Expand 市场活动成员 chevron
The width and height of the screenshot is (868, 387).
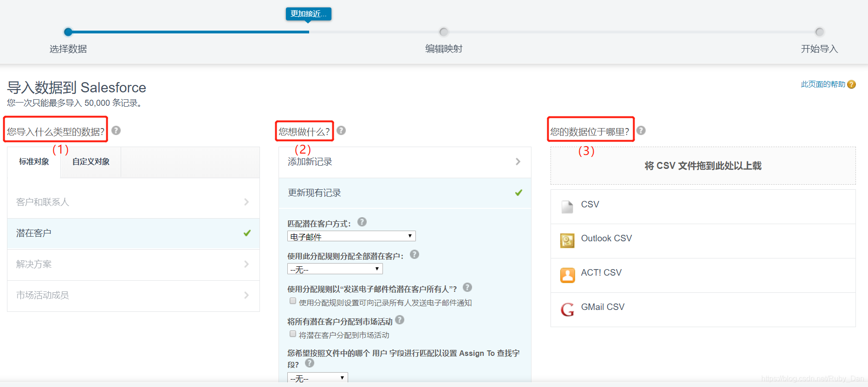pyautogui.click(x=246, y=295)
